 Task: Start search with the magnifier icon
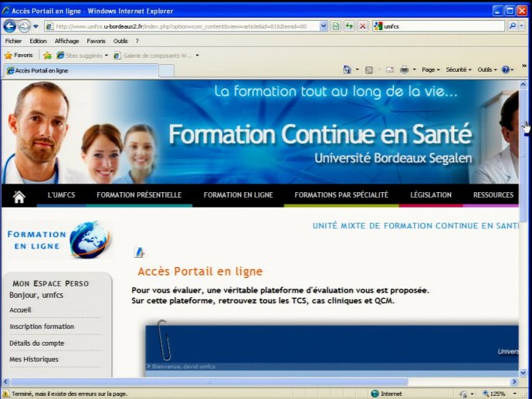[x=513, y=25]
